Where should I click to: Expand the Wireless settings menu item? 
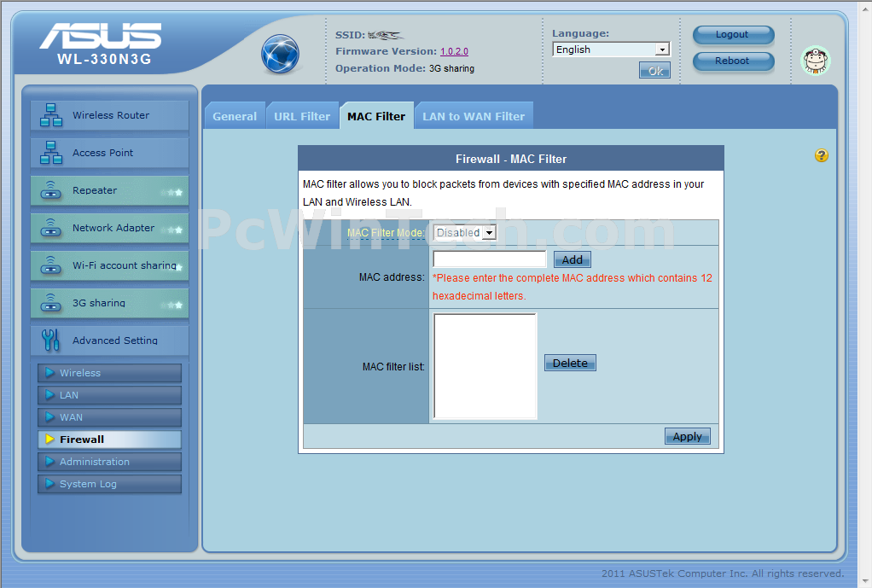click(109, 373)
